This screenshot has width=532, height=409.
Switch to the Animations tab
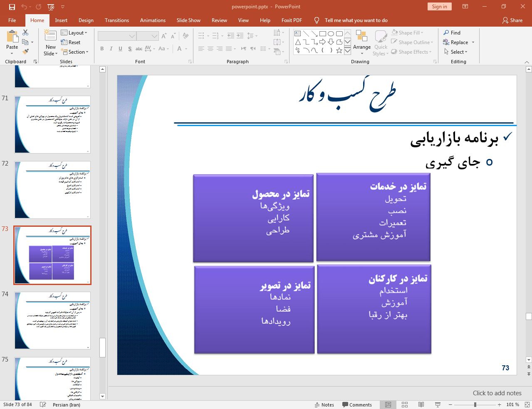point(153,20)
